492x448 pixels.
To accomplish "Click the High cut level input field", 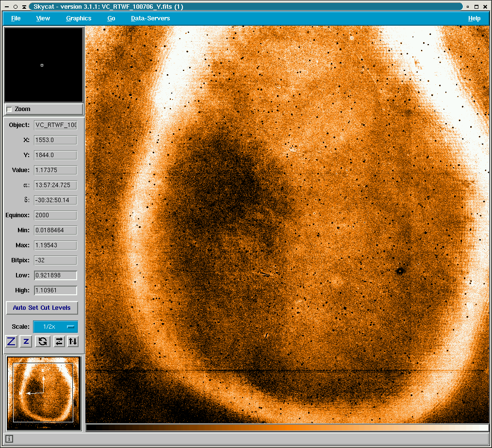I will 55,290.
